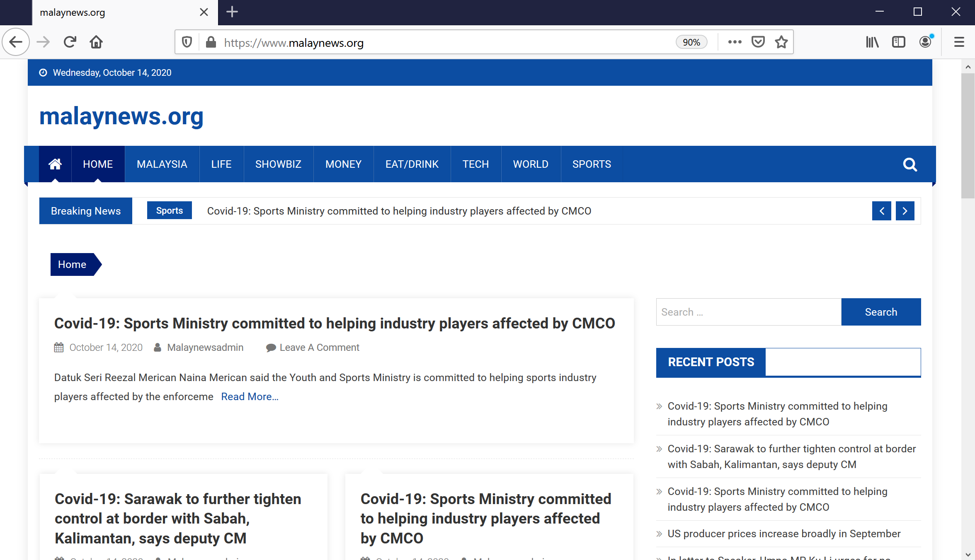Open the MONEY section
This screenshot has height=560, width=975.
coord(344,164)
